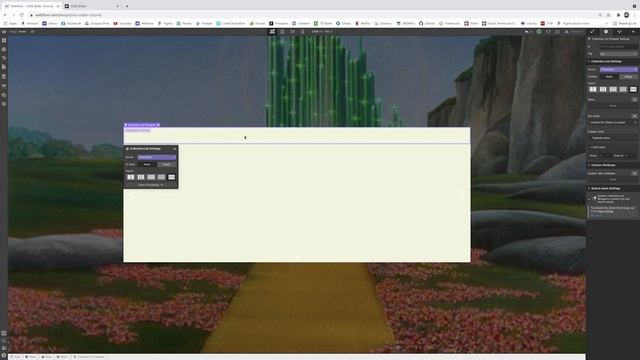Click the Start at number field

pos(631,156)
